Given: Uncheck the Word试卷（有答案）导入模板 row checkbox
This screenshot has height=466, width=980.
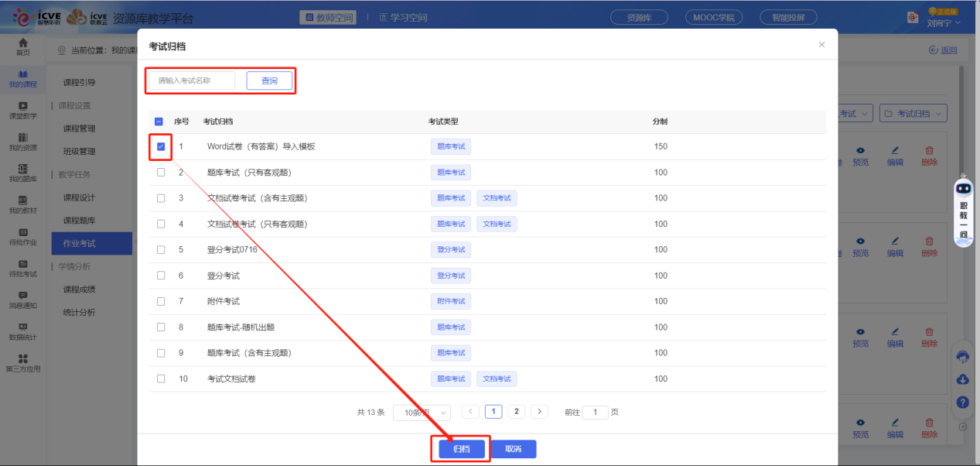Looking at the screenshot, I should pos(161,146).
